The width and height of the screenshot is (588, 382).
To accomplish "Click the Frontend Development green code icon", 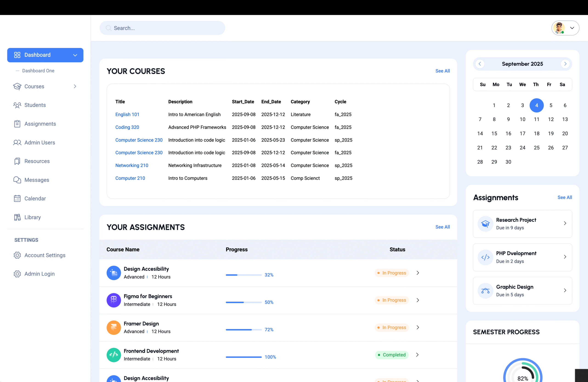I will click(x=114, y=355).
